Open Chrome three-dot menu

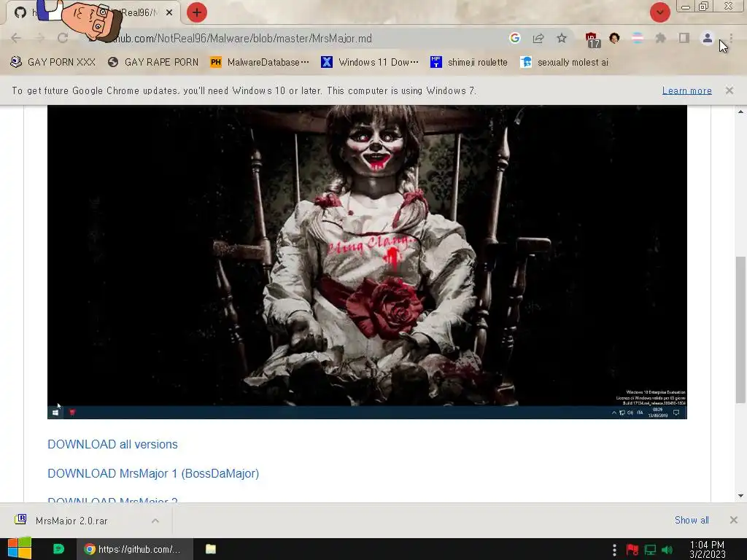tap(731, 38)
